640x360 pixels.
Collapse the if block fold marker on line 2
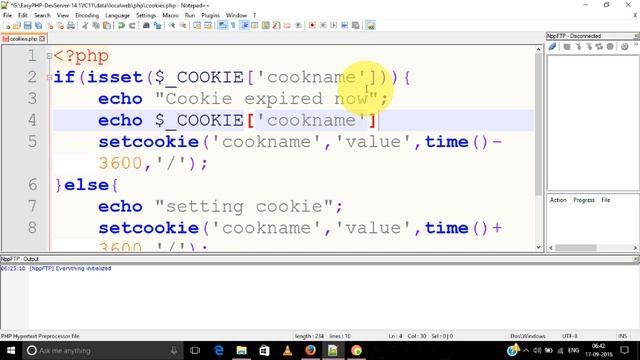(x=49, y=77)
